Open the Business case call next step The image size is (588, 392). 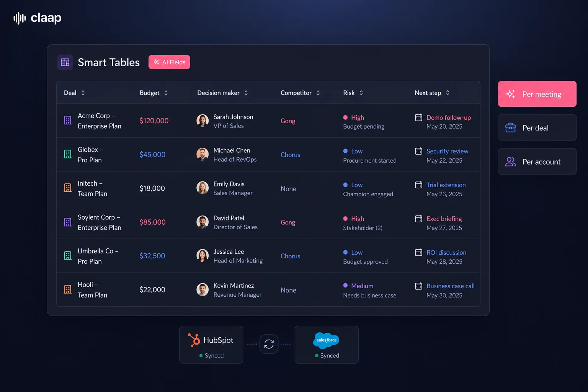point(451,286)
